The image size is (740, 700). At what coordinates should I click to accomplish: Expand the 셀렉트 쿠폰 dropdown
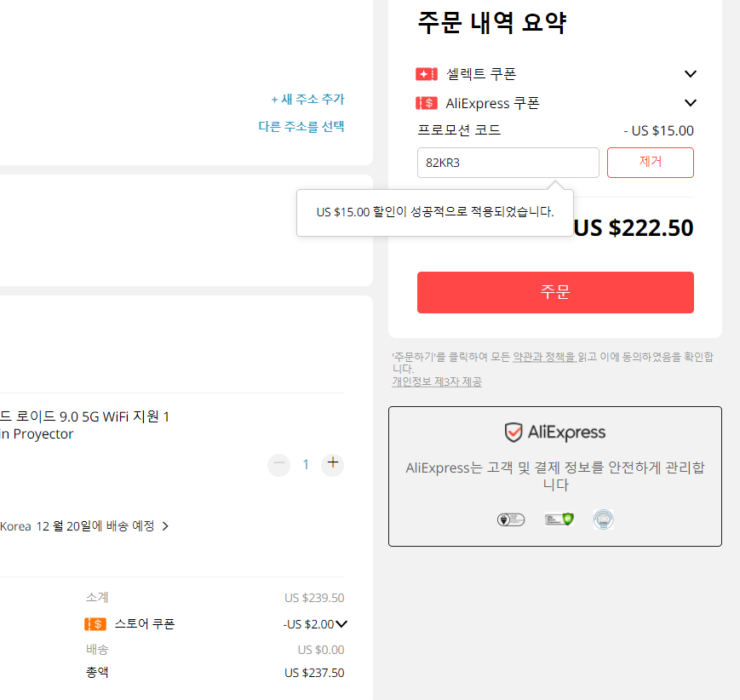pos(690,74)
